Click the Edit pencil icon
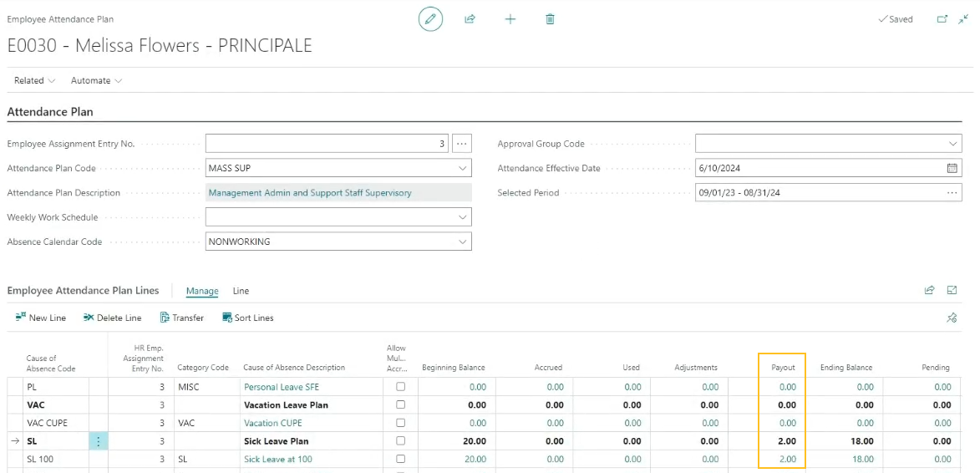This screenshot has height=473, width=980. coord(430,19)
